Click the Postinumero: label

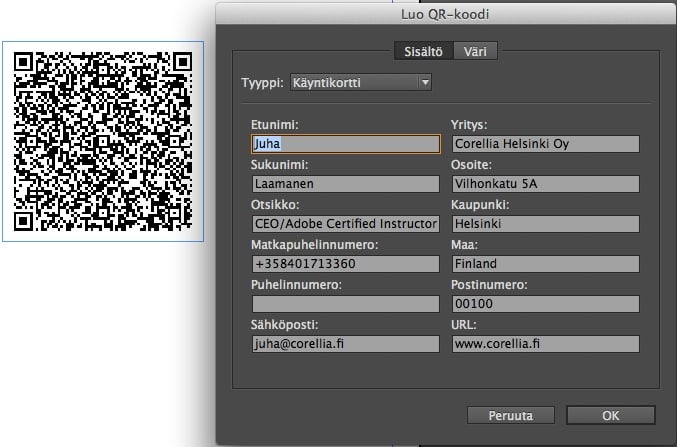489,285
